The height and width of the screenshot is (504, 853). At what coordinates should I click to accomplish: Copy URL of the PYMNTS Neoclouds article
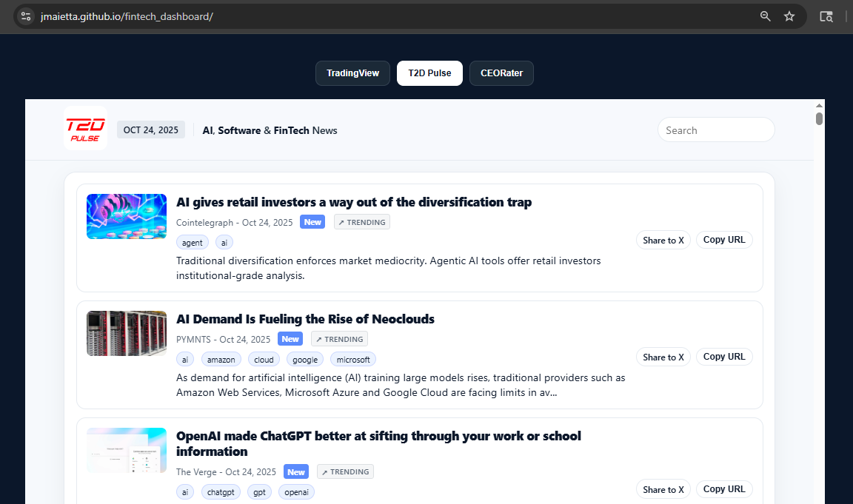pyautogui.click(x=724, y=357)
